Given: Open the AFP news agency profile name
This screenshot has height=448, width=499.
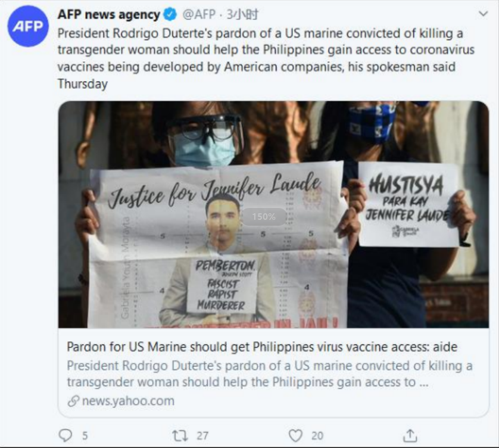Looking at the screenshot, I should click(109, 15).
